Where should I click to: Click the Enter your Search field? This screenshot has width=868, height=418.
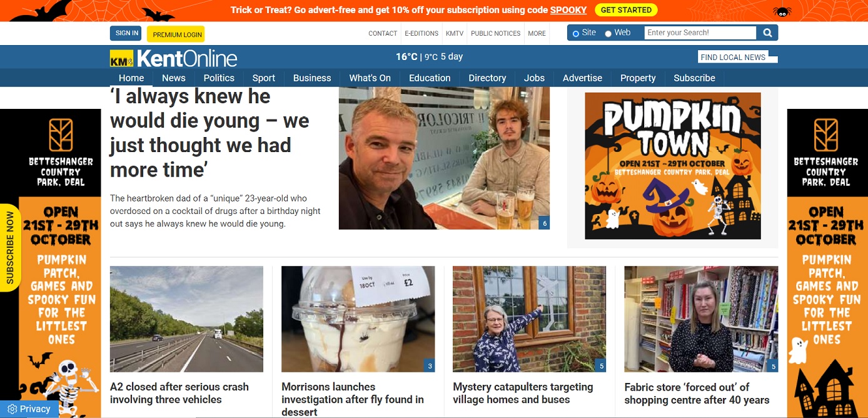tap(700, 33)
